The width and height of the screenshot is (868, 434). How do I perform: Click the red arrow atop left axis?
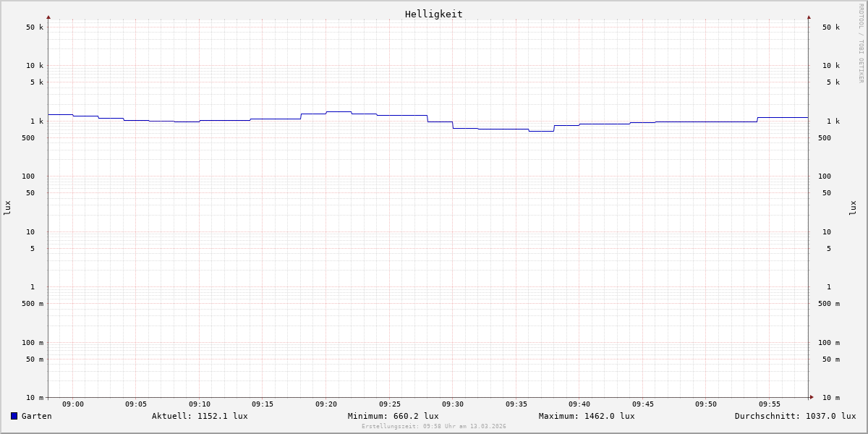click(48, 17)
